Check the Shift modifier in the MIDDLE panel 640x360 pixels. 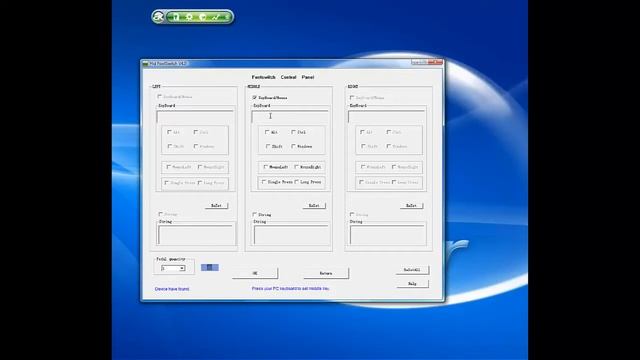[x=268, y=146]
